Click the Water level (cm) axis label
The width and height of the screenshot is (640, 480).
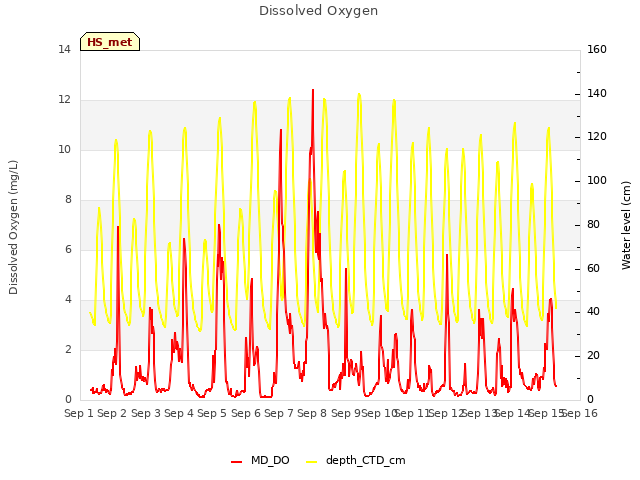(x=626, y=225)
